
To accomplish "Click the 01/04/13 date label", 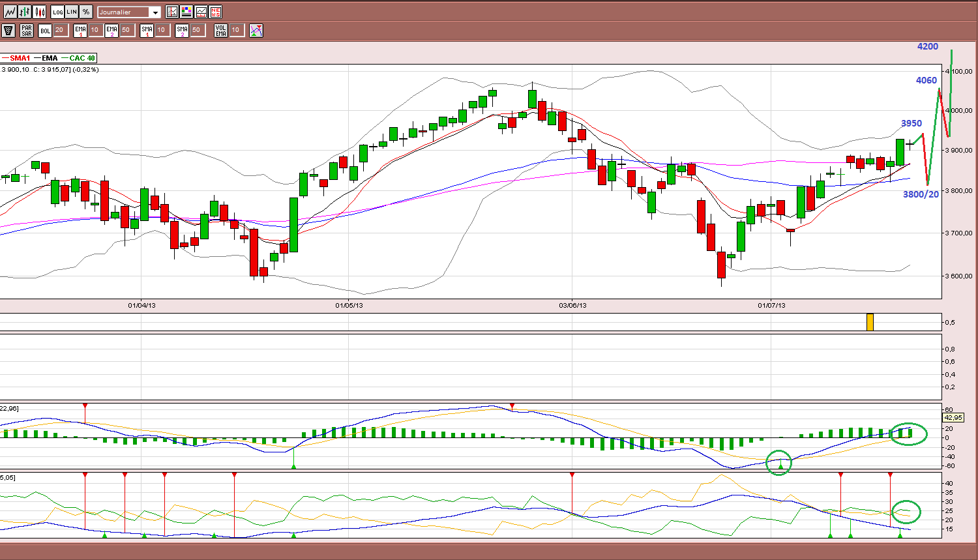I will pos(141,305).
